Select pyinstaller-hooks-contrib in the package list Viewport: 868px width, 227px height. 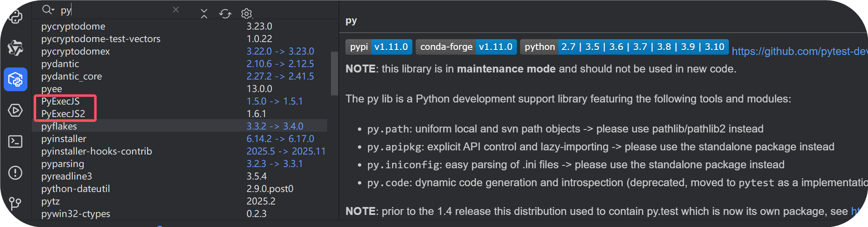click(x=96, y=151)
